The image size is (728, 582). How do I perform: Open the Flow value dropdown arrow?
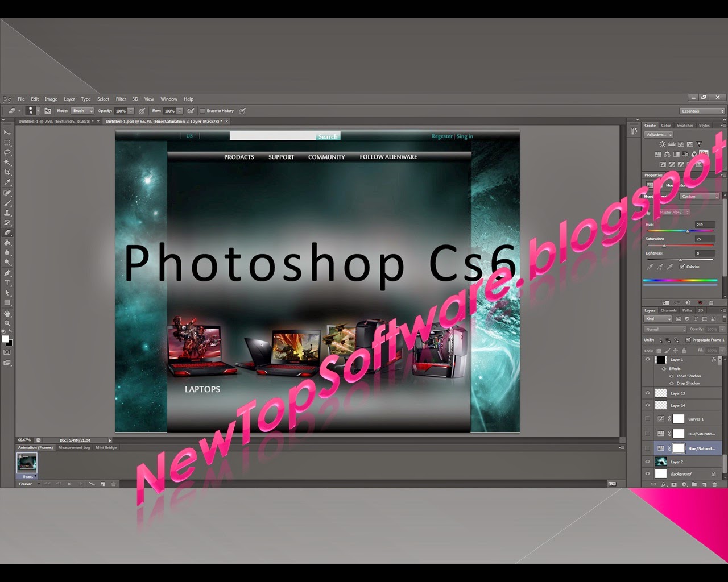point(180,111)
